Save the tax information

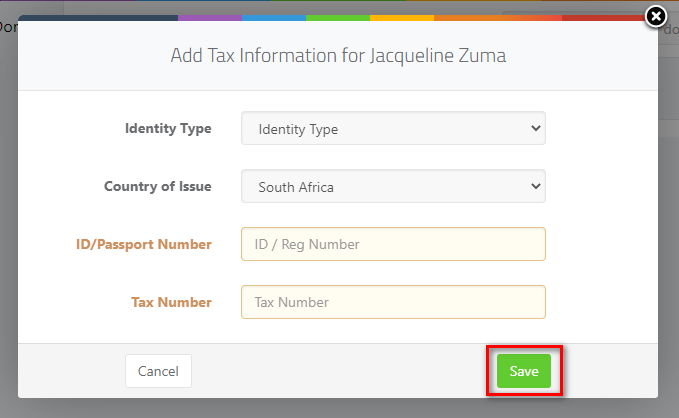524,371
